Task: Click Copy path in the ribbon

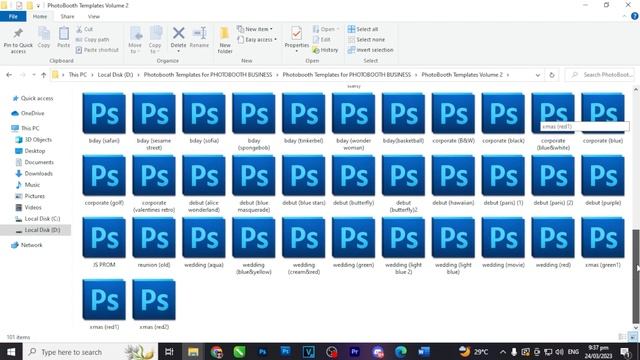Action: (93, 40)
